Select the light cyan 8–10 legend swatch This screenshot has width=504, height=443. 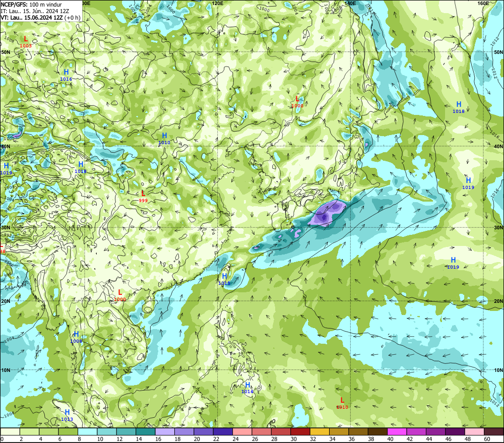coord(87,431)
